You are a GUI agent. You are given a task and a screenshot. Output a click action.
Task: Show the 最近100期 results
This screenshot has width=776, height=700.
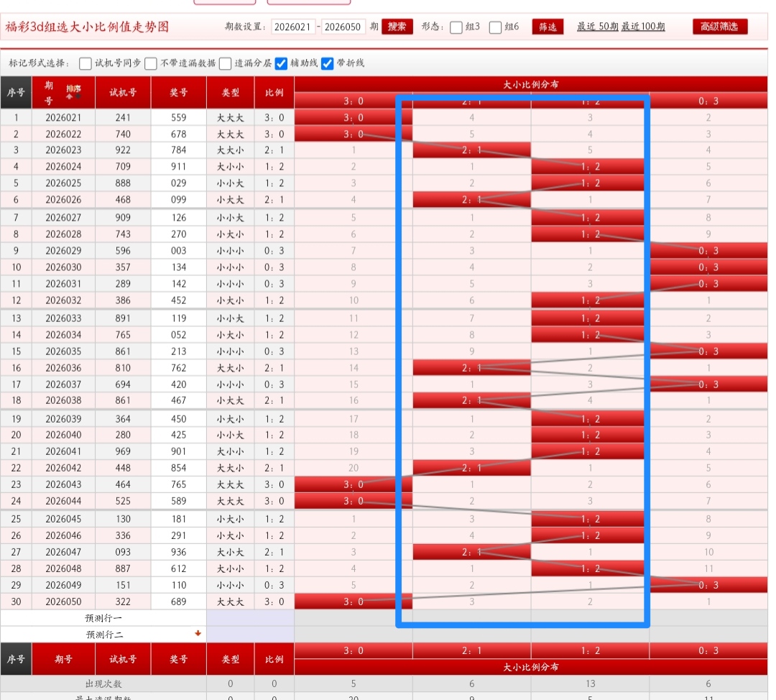click(x=643, y=27)
